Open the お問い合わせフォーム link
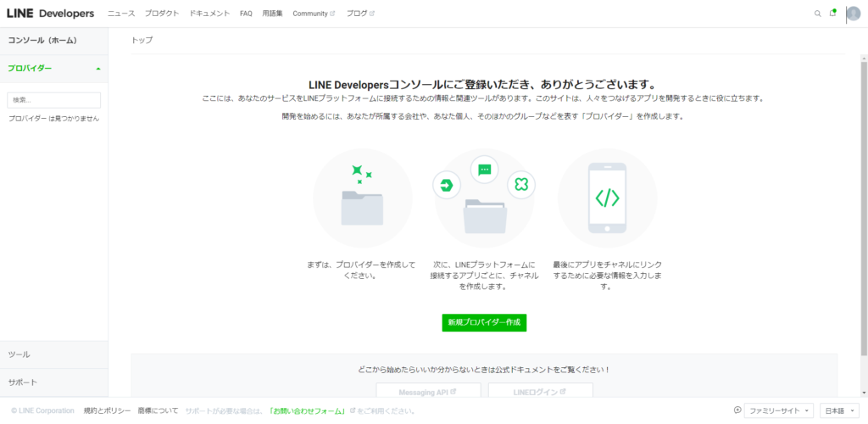This screenshot has width=868, height=424. click(x=307, y=410)
